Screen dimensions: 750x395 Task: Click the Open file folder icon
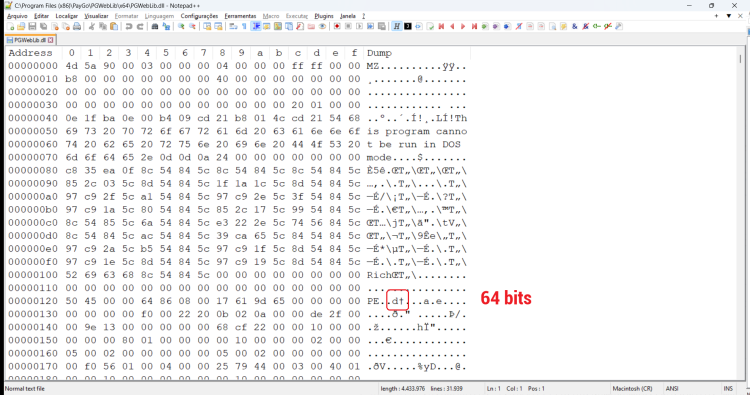coord(21,26)
